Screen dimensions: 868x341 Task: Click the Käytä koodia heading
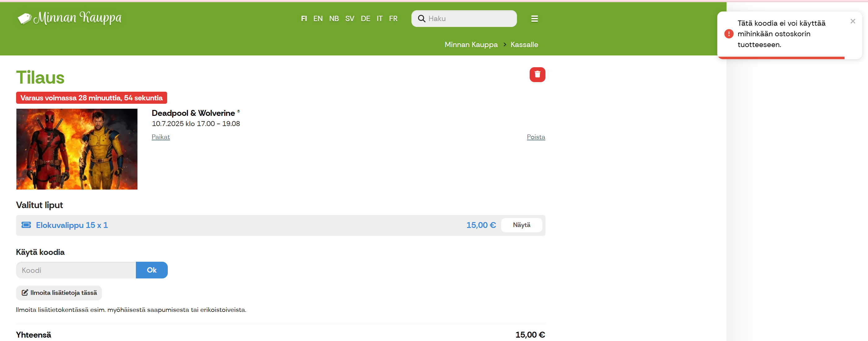click(x=40, y=252)
